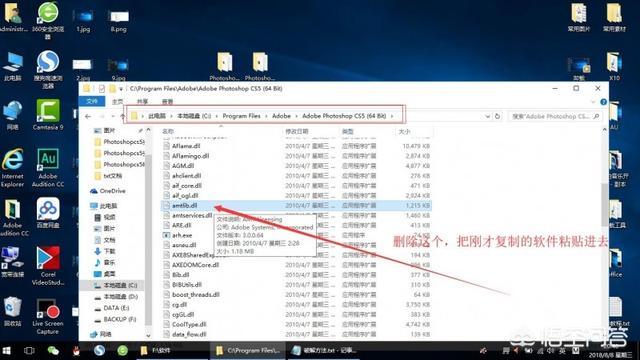Open the 360 Security Browser desktop icon
The width and height of the screenshot is (640, 360).
point(48,20)
